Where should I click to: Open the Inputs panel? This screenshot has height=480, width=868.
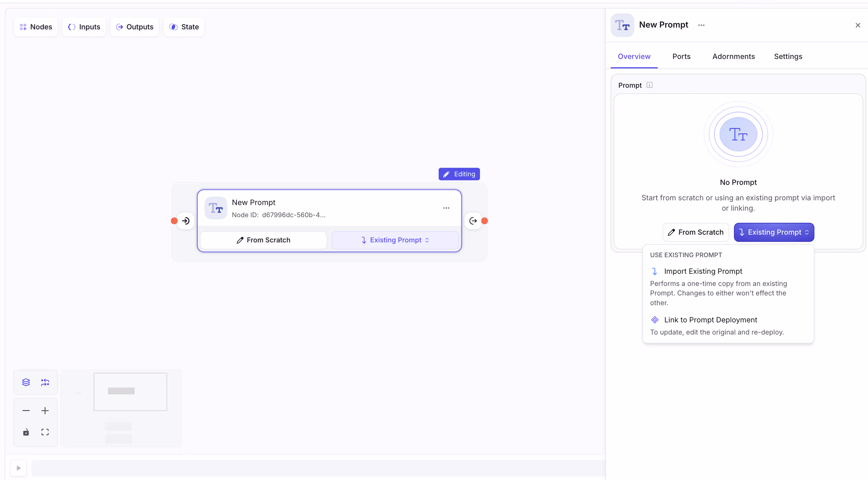(x=84, y=27)
